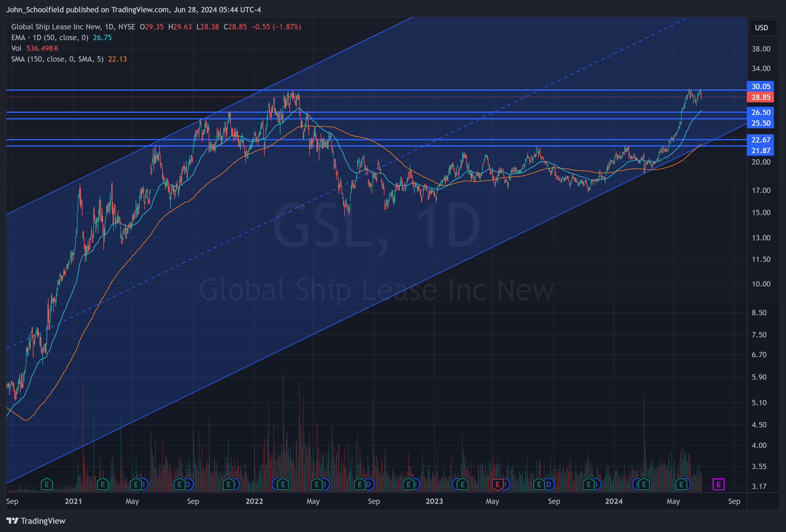The height and width of the screenshot is (532, 786).
Task: Click the '20.00' price axis label
Action: (761, 162)
